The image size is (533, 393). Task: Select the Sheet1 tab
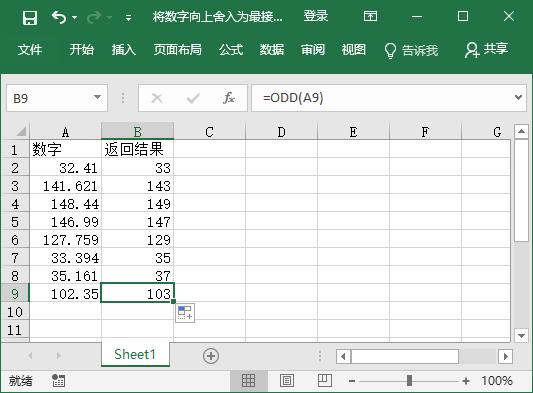[x=135, y=354]
